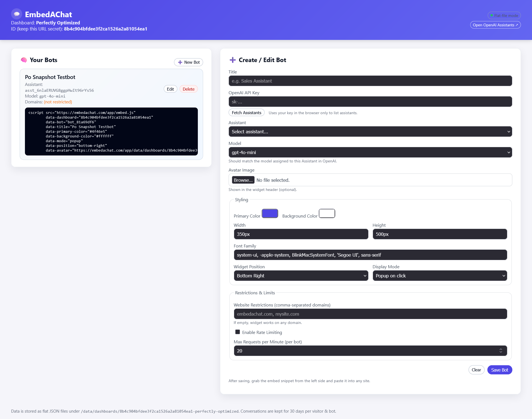Browse for an Avatar Image file
532x419 pixels.
click(x=243, y=180)
